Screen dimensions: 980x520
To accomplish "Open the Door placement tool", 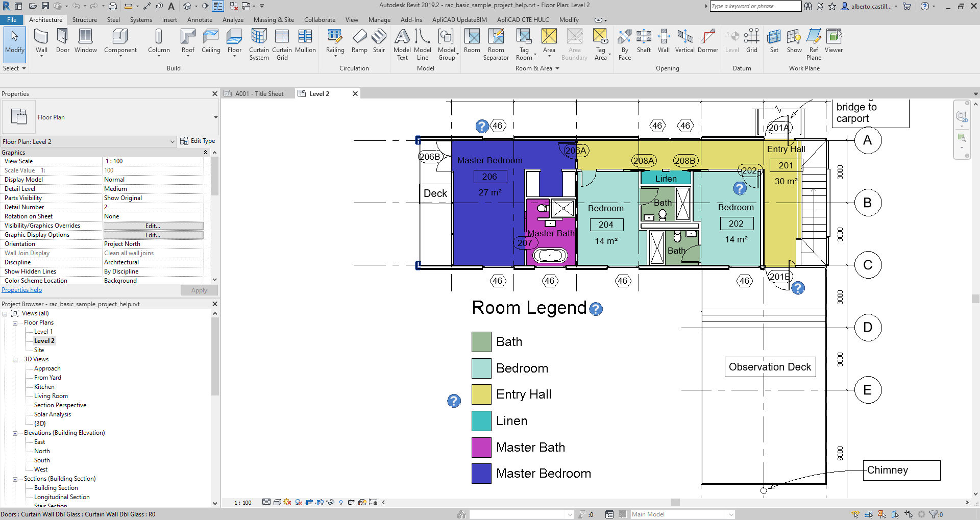I will point(62,41).
